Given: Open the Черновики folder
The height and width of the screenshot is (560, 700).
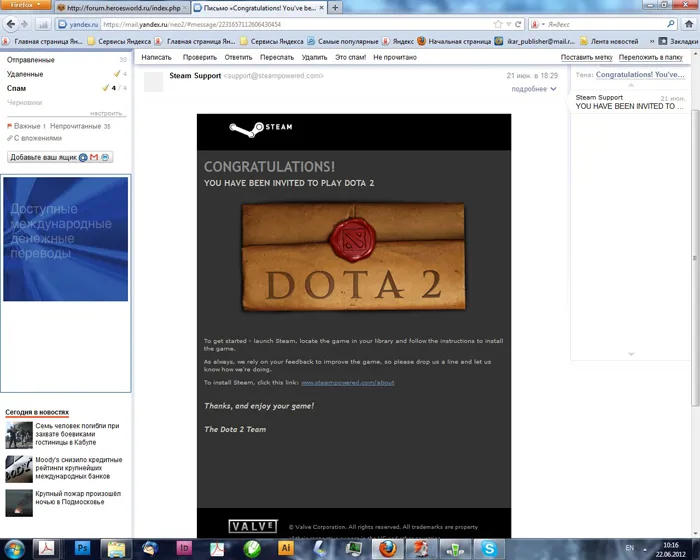Looking at the screenshot, I should pos(25,103).
